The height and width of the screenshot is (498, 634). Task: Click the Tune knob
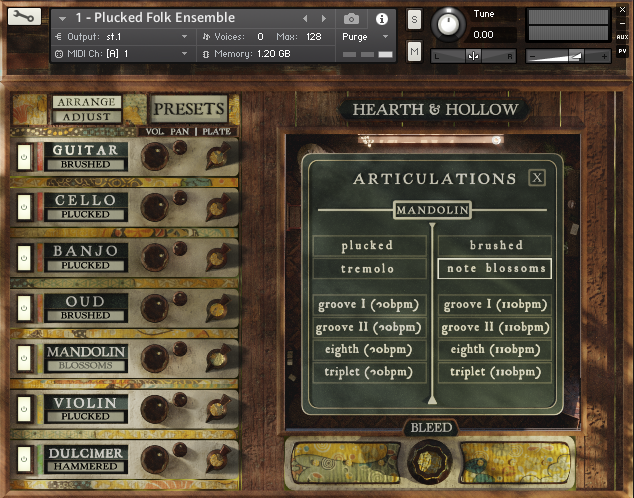pyautogui.click(x=448, y=24)
